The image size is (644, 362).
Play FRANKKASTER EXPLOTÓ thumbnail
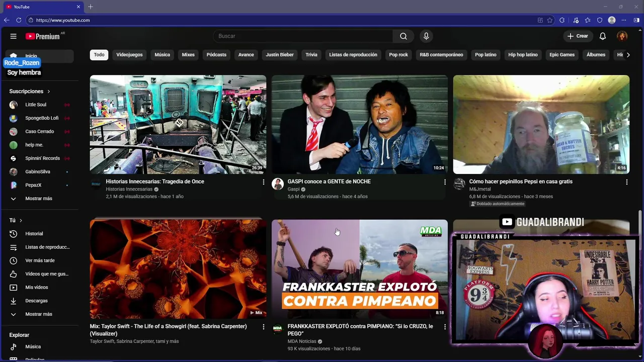(360, 269)
